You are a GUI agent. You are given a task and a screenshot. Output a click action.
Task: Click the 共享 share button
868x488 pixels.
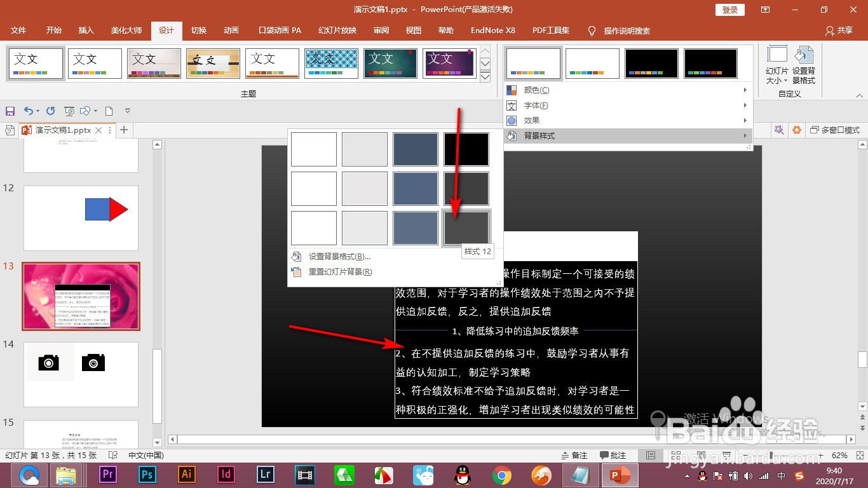tap(839, 30)
